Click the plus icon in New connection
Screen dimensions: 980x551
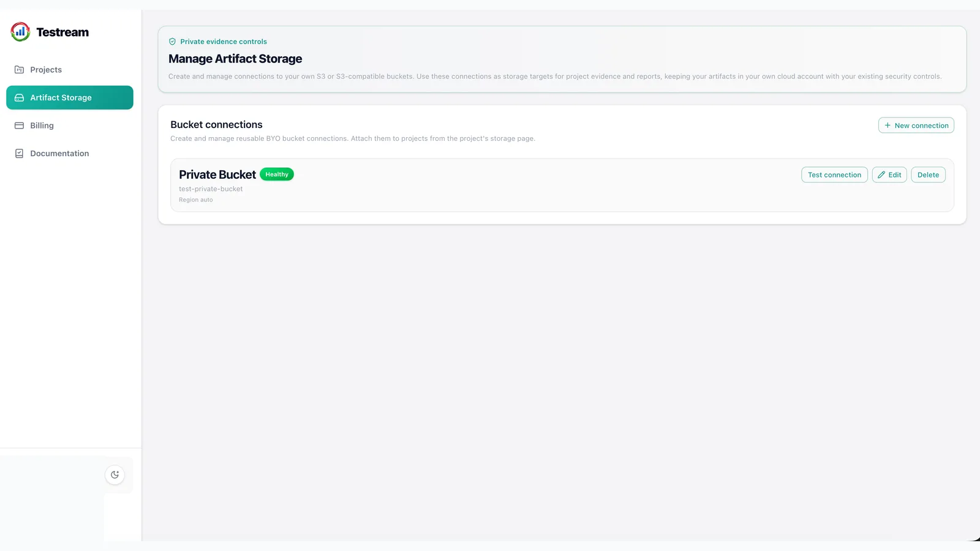pyautogui.click(x=888, y=126)
